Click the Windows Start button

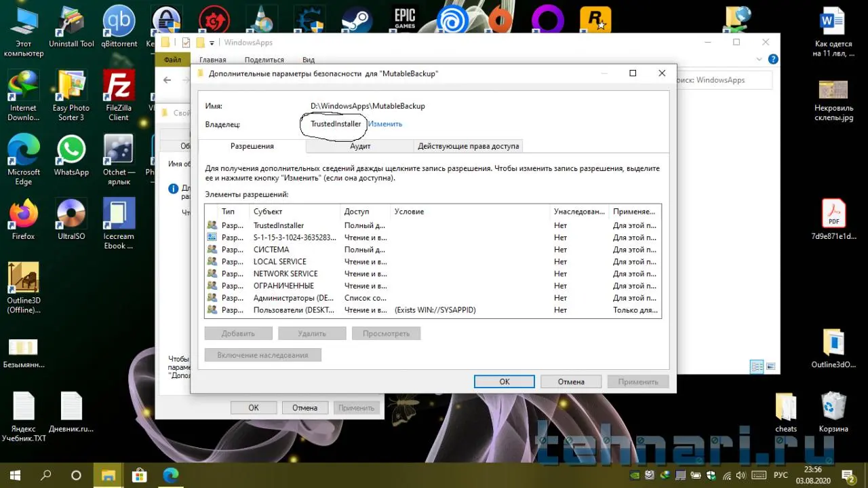click(15, 475)
